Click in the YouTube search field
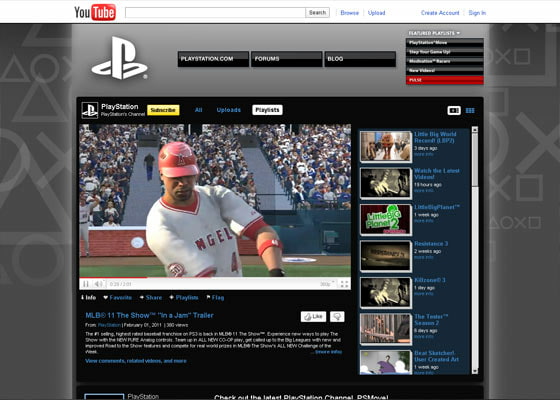The height and width of the screenshot is (400, 560). 215,12
